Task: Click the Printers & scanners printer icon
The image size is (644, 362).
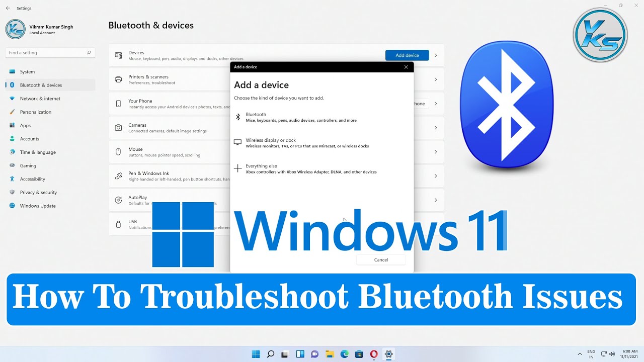Action: pyautogui.click(x=118, y=79)
